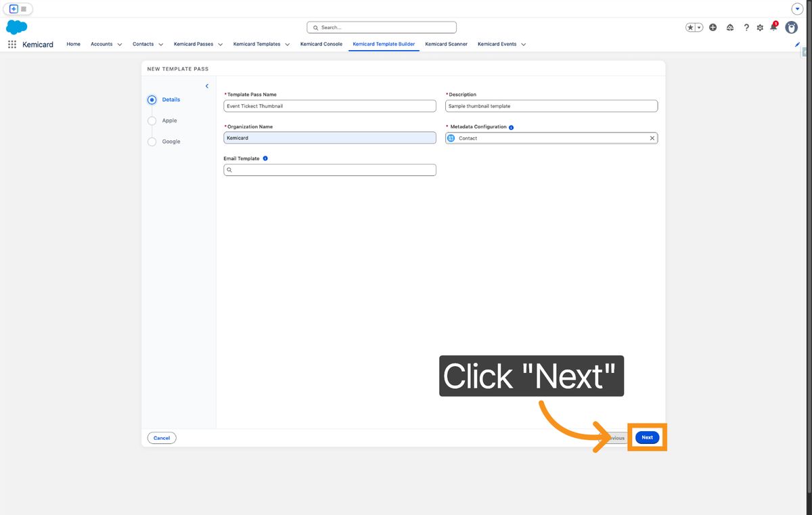This screenshot has height=515, width=812.
Task: Click the magnifier in Email Template field
Action: (x=229, y=170)
